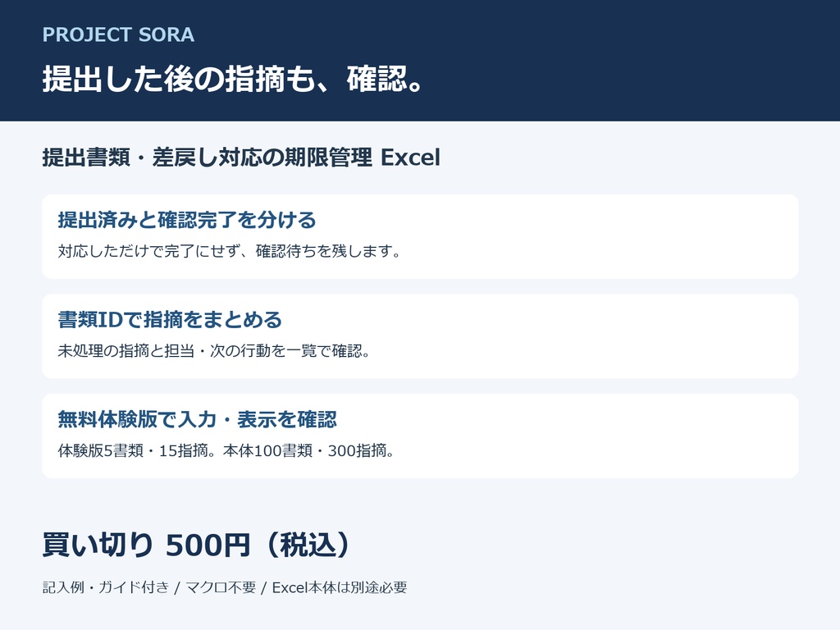The image size is (840, 630).
Task: Click the headline 提出した後の指摘も、確認。
Action: click(234, 79)
